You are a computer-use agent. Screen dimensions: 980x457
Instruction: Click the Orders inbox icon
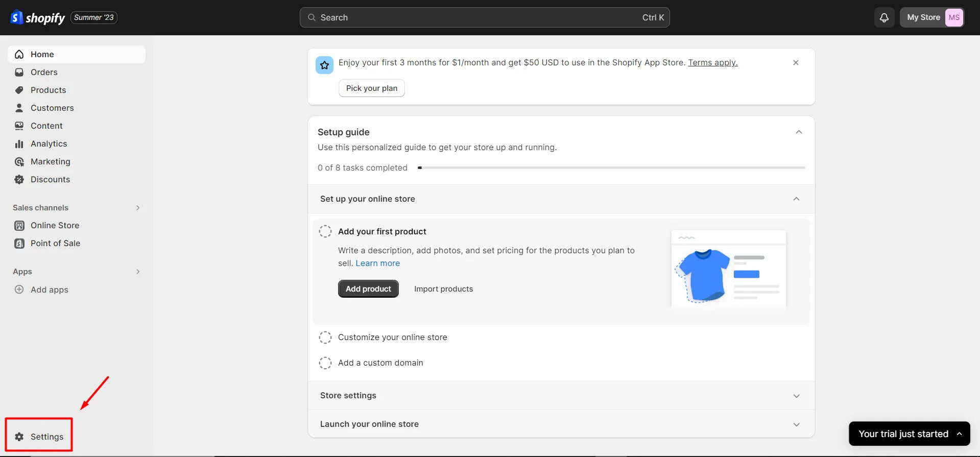(19, 72)
